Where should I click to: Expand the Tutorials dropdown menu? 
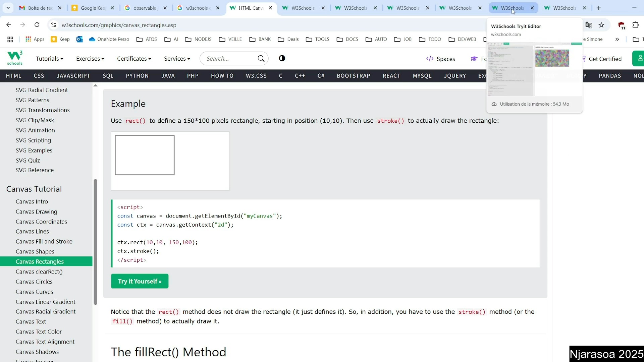50,59
